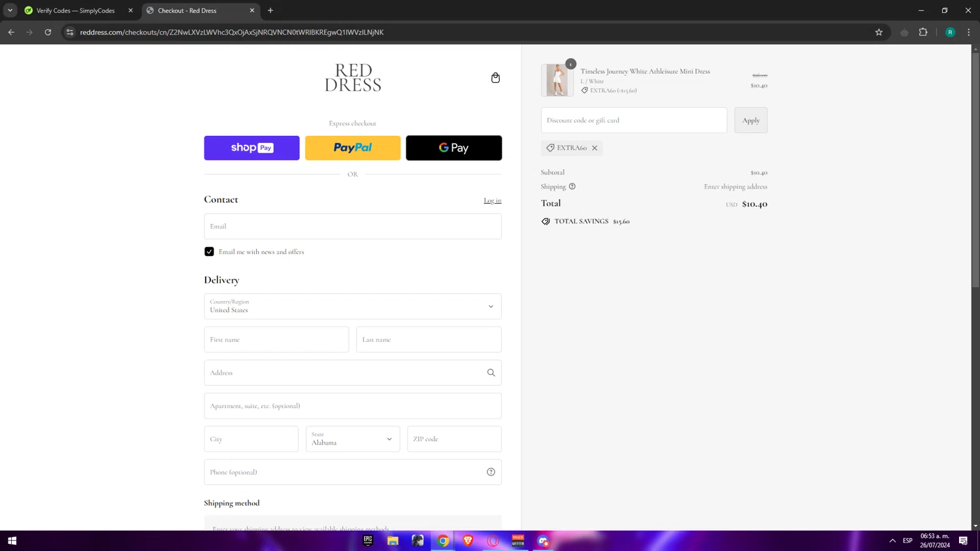Focus the Email input field
This screenshot has height=551, width=980.
pyautogui.click(x=353, y=227)
